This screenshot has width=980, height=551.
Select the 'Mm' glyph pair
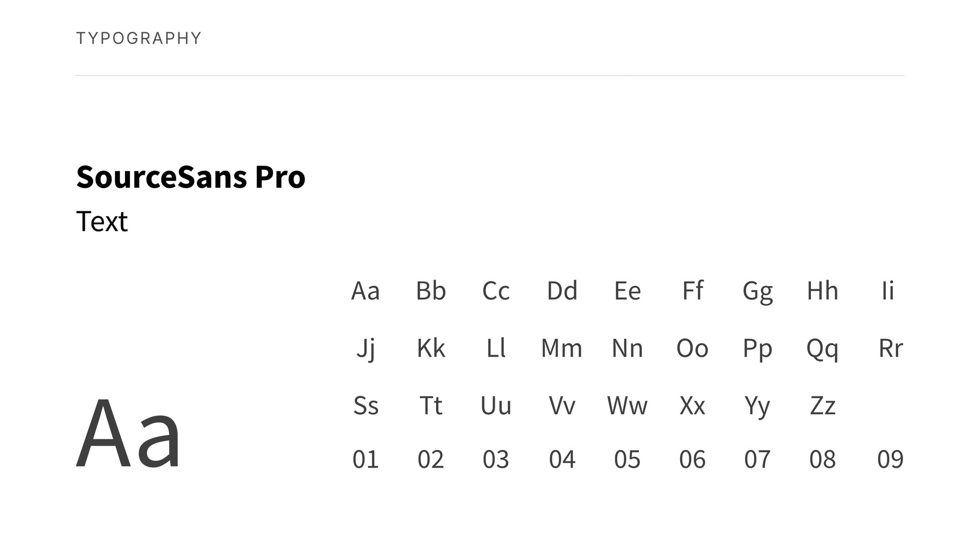[562, 348]
